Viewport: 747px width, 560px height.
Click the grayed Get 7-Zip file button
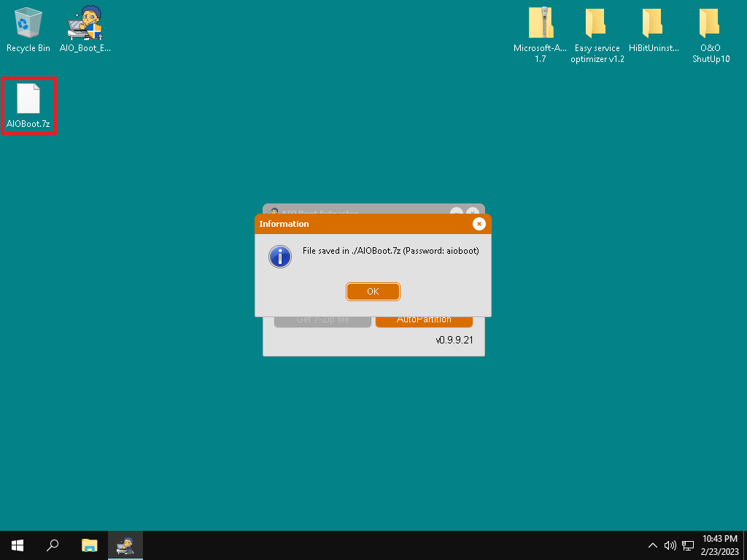[x=322, y=320]
